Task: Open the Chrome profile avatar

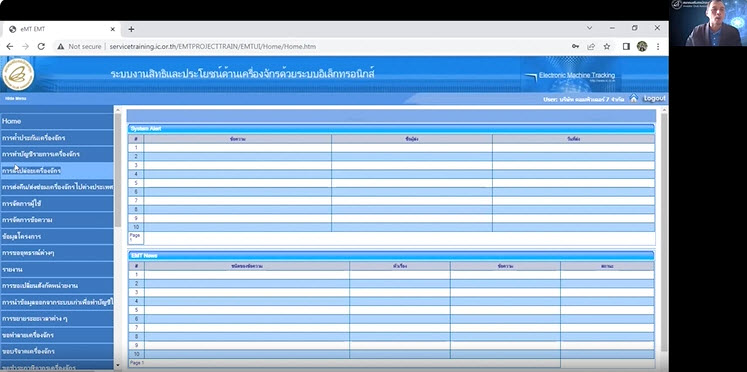Action: click(642, 47)
